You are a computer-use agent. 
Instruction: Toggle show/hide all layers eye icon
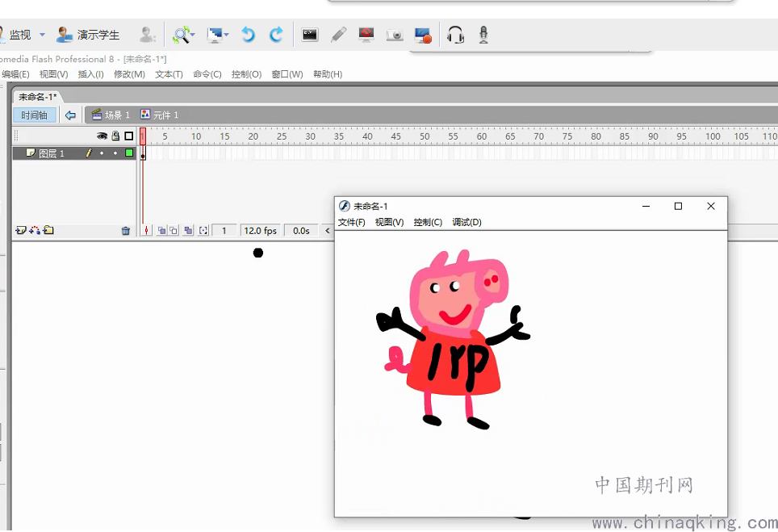click(x=102, y=136)
